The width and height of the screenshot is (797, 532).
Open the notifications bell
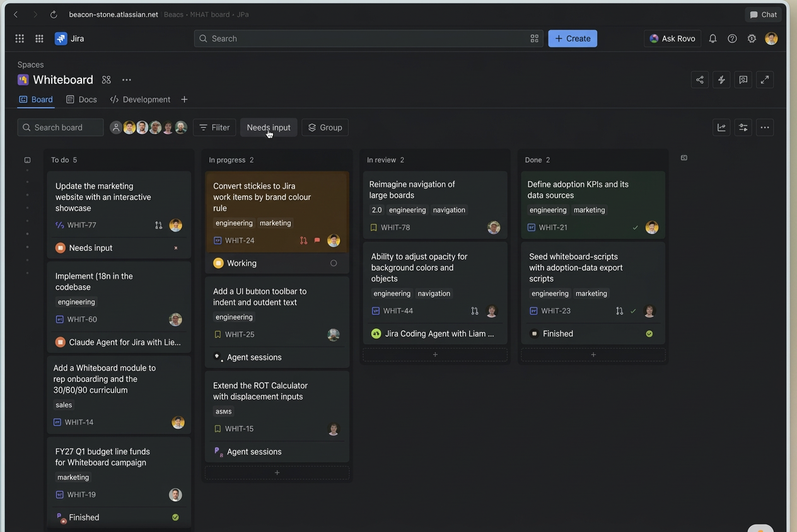(713, 38)
